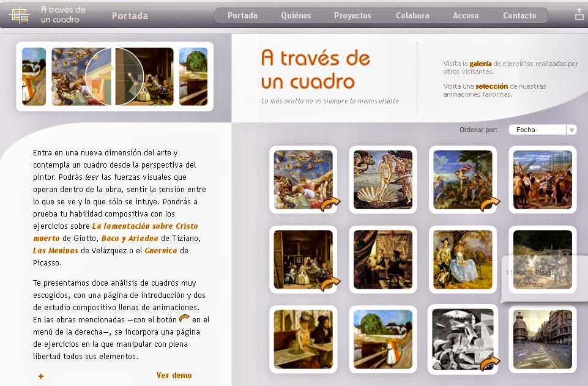Click the leftmost banner strip painting
Viewport: 588px width, 386px height.
34,76
